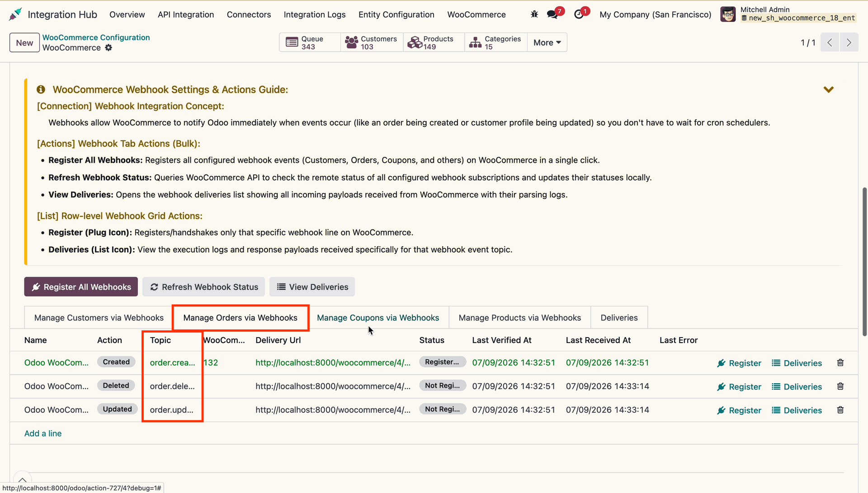Image resolution: width=868 pixels, height=493 pixels.
Task: Open the Categories 15 stat button
Action: click(x=495, y=42)
